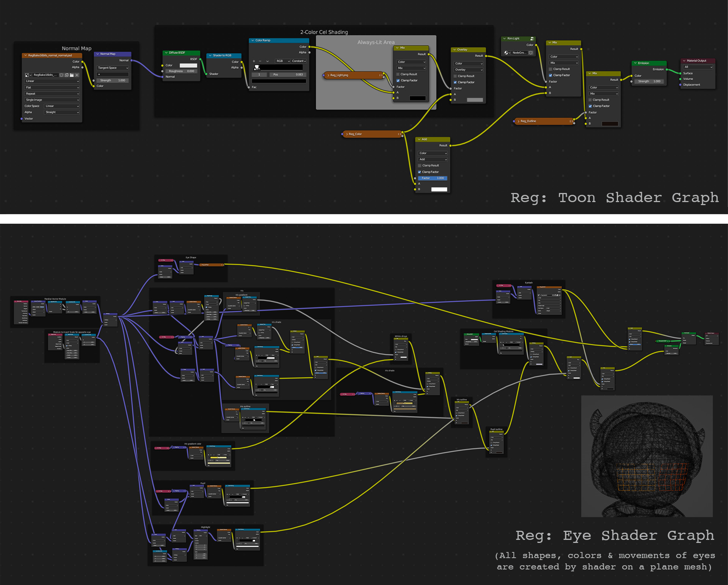Open the Tangent Space dropdown in Normal Map
The height and width of the screenshot is (585, 728).
tap(113, 68)
